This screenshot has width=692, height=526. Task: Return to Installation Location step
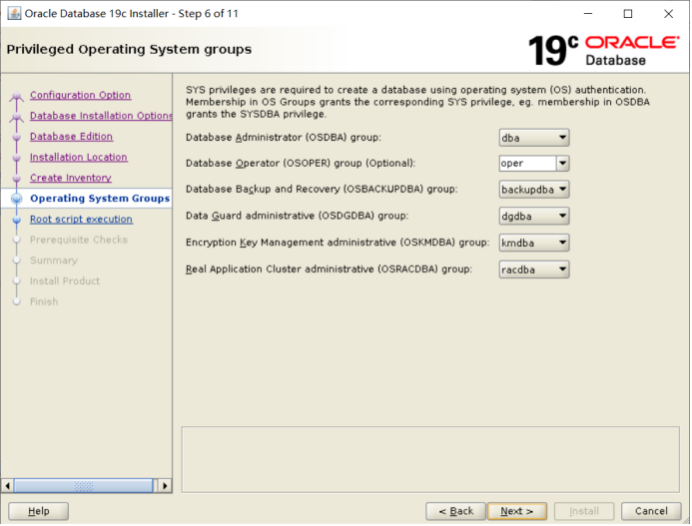coord(79,157)
